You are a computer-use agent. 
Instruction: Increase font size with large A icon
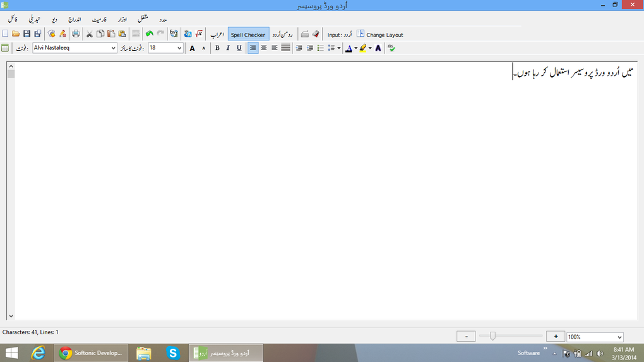[192, 48]
